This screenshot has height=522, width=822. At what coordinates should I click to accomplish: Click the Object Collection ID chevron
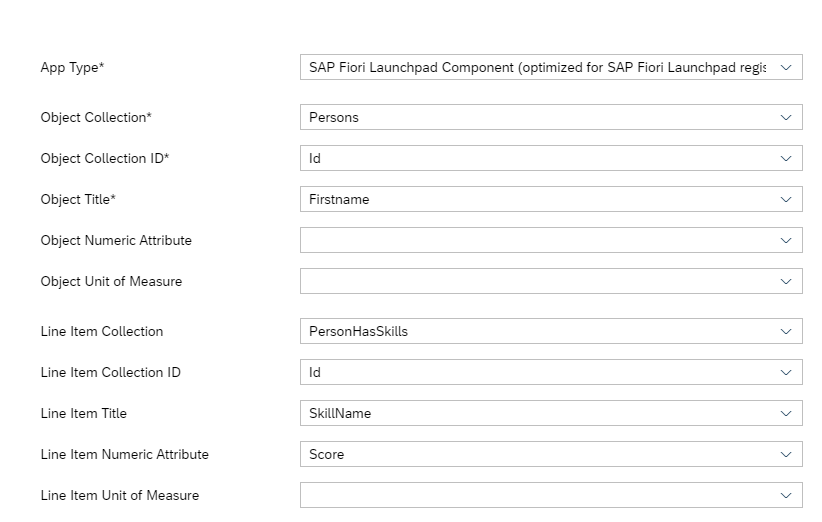tap(786, 158)
